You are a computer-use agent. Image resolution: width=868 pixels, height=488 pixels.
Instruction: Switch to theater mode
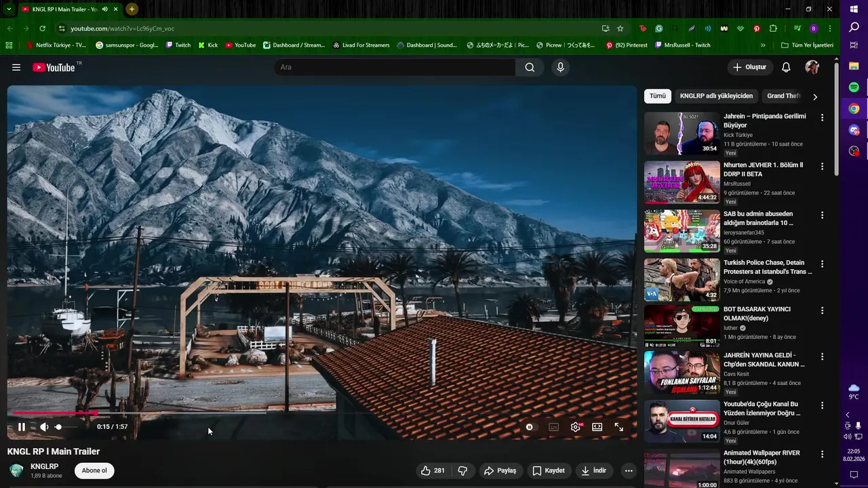tap(597, 427)
